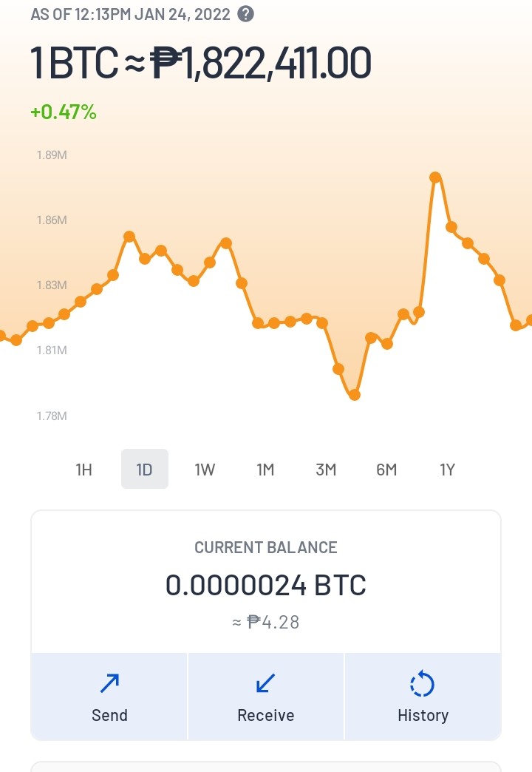This screenshot has height=772, width=532.
Task: Show the 6M price chart
Action: (386, 470)
